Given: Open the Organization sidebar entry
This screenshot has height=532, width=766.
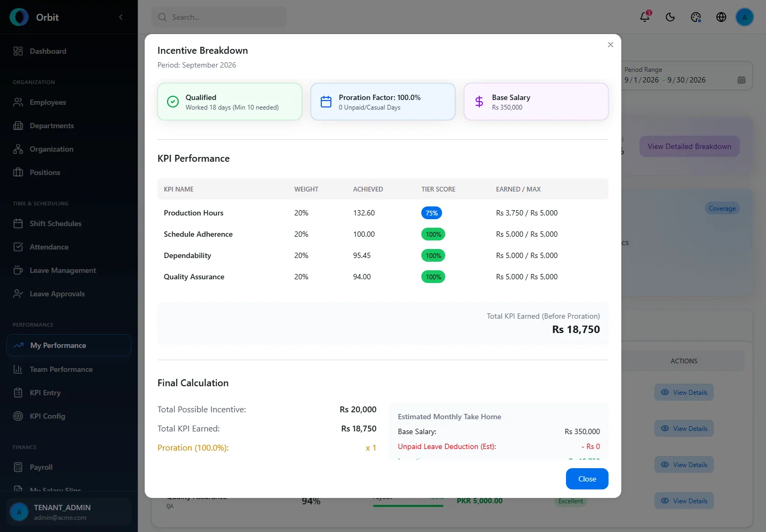Looking at the screenshot, I should 69,149.
